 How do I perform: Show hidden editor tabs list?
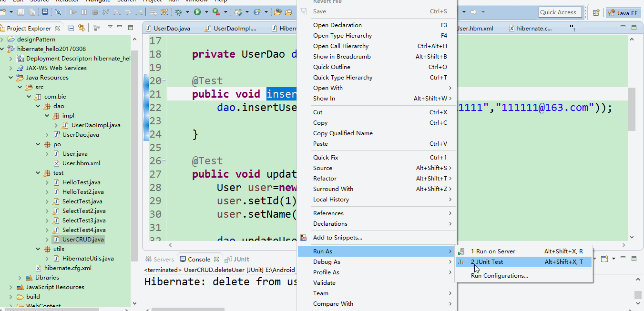pos(572,28)
